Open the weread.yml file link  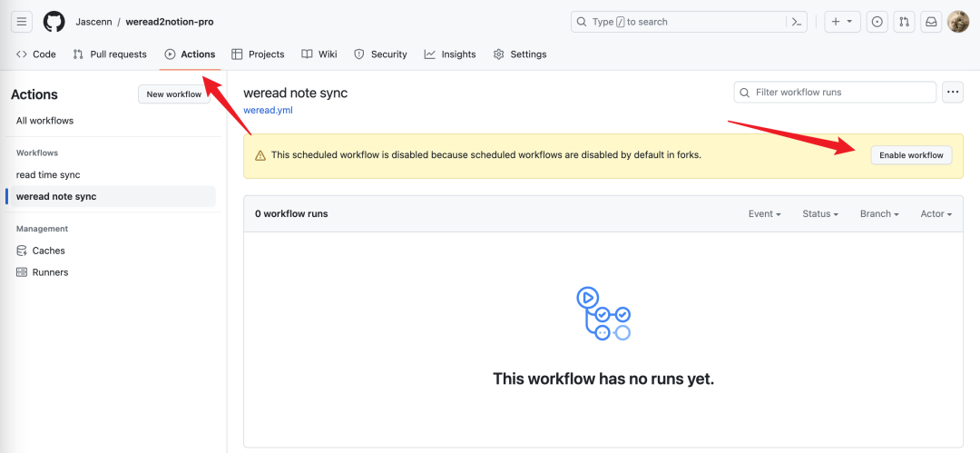(268, 111)
